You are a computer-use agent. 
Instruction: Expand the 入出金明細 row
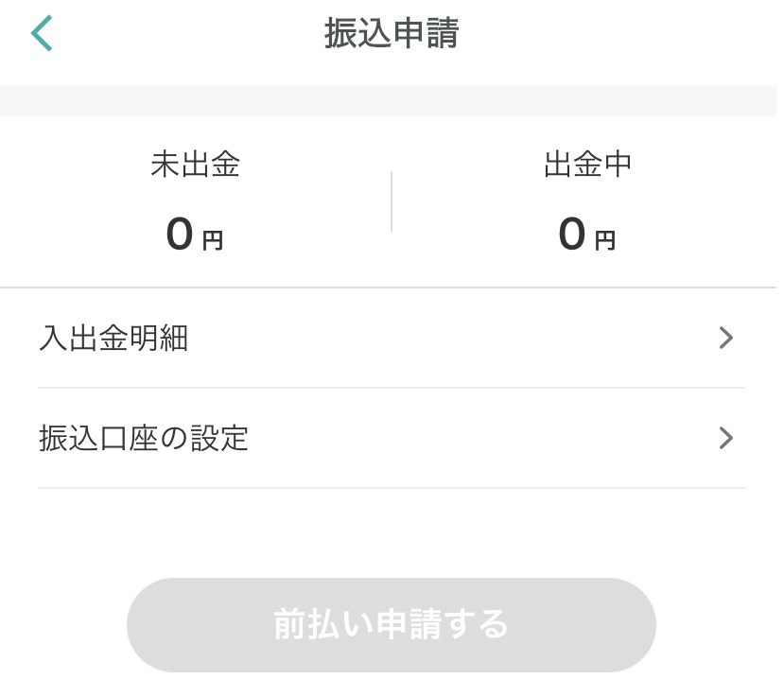(392, 338)
